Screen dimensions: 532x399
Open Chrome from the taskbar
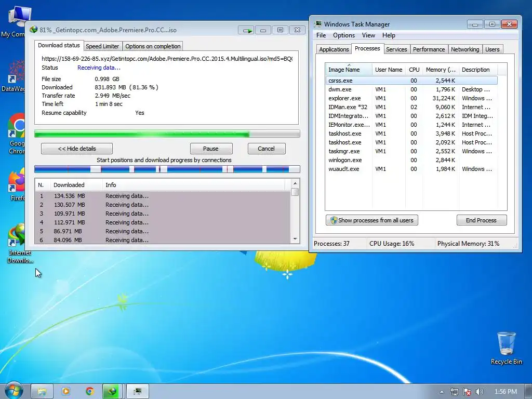[89, 392]
